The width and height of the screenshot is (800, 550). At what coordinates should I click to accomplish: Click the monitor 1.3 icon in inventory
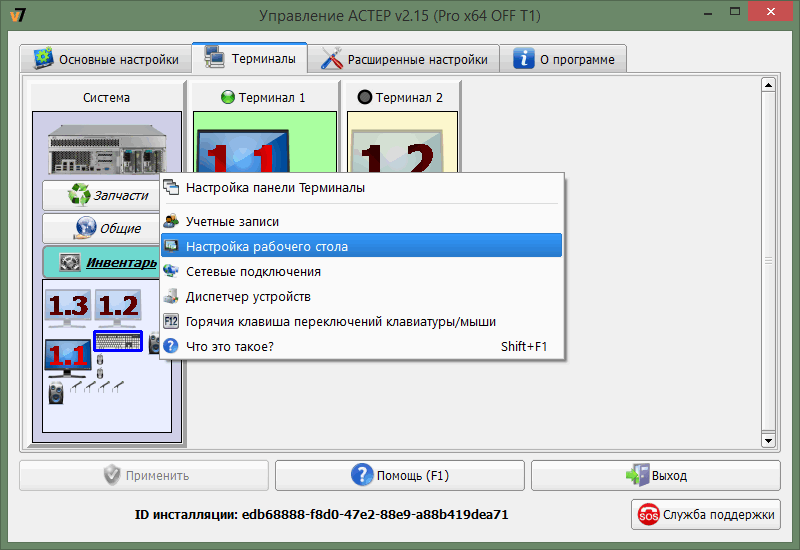pyautogui.click(x=67, y=310)
